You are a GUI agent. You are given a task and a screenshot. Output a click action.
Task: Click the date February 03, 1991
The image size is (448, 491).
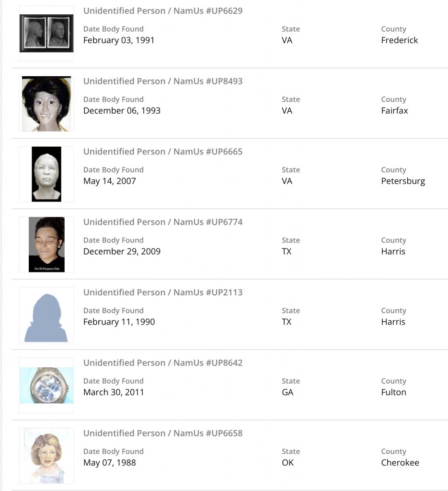(119, 40)
